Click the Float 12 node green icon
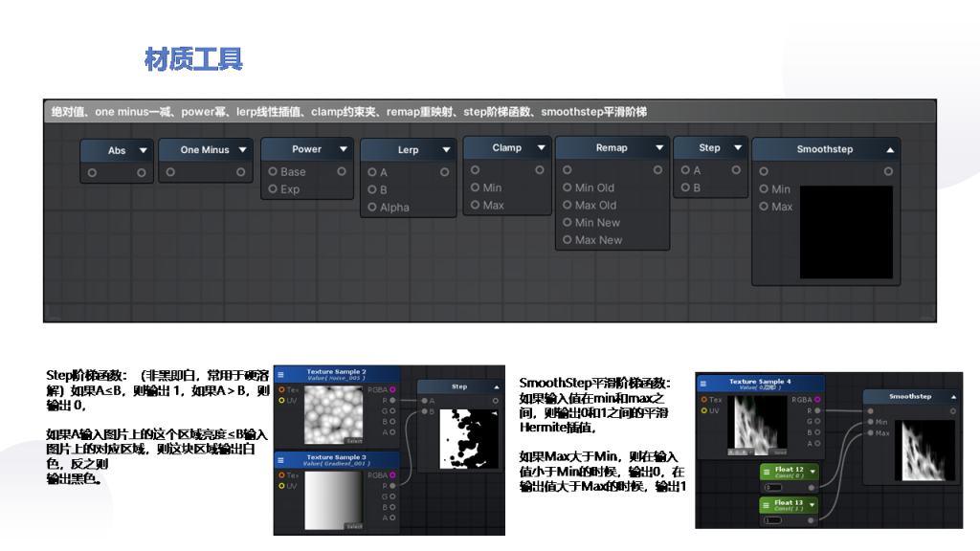 pyautogui.click(x=767, y=472)
